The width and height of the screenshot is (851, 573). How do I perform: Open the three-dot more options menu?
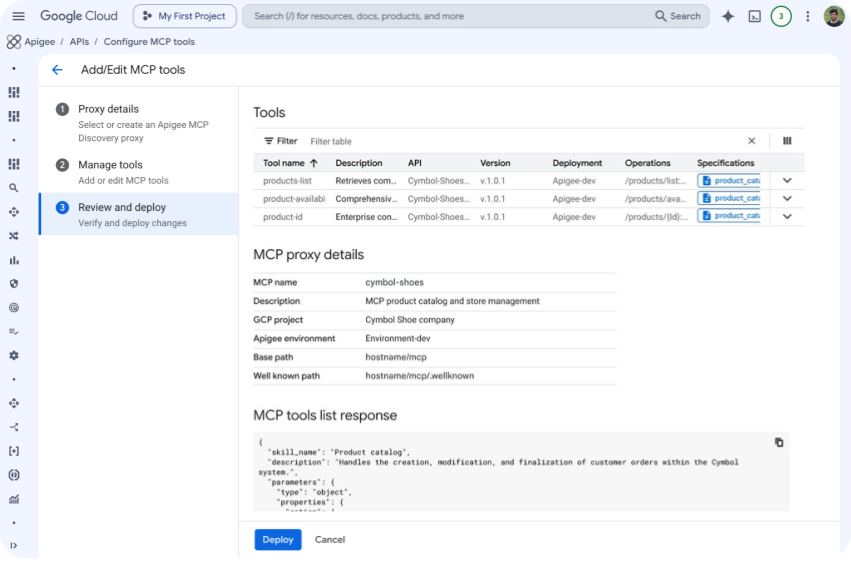pyautogui.click(x=808, y=16)
